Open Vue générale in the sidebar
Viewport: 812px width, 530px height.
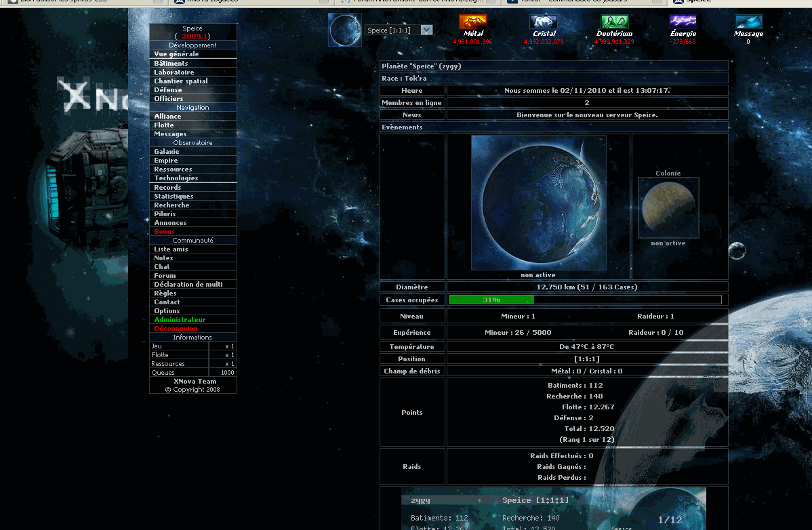tap(176, 54)
